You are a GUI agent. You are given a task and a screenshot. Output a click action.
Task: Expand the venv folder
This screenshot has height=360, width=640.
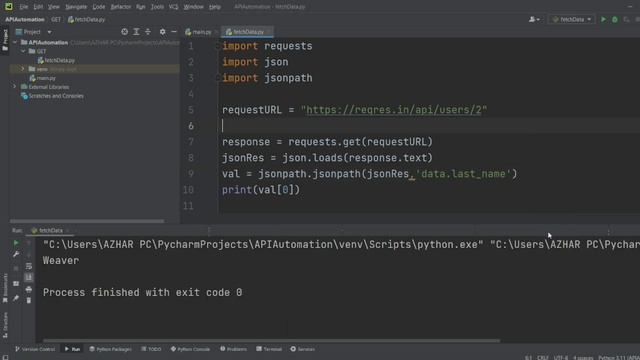tap(23, 69)
